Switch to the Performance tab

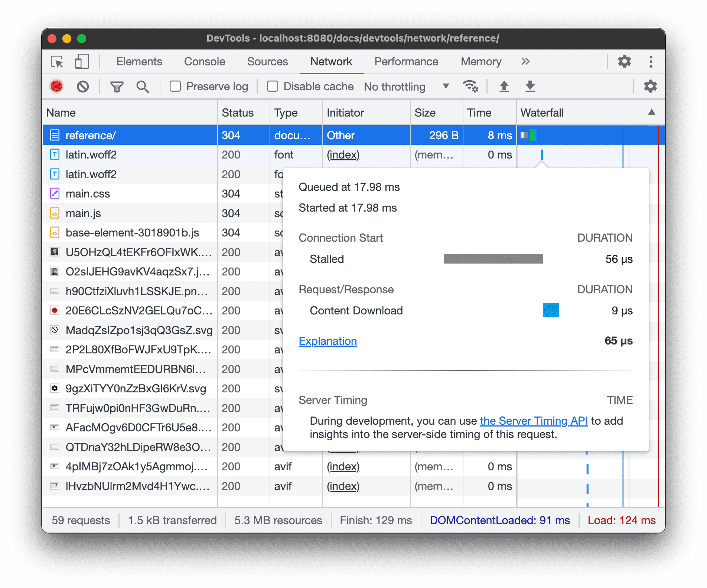[406, 62]
